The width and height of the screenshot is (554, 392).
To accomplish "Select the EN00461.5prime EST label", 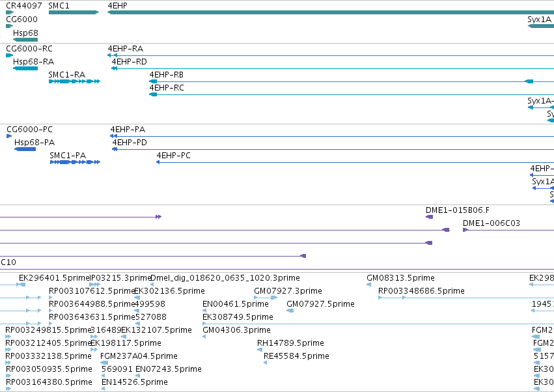I will point(236,304).
